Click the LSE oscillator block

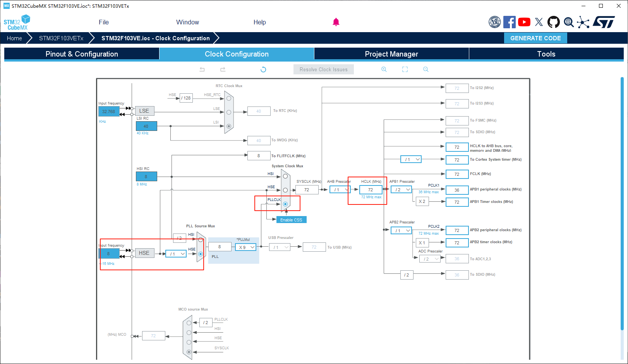click(144, 111)
